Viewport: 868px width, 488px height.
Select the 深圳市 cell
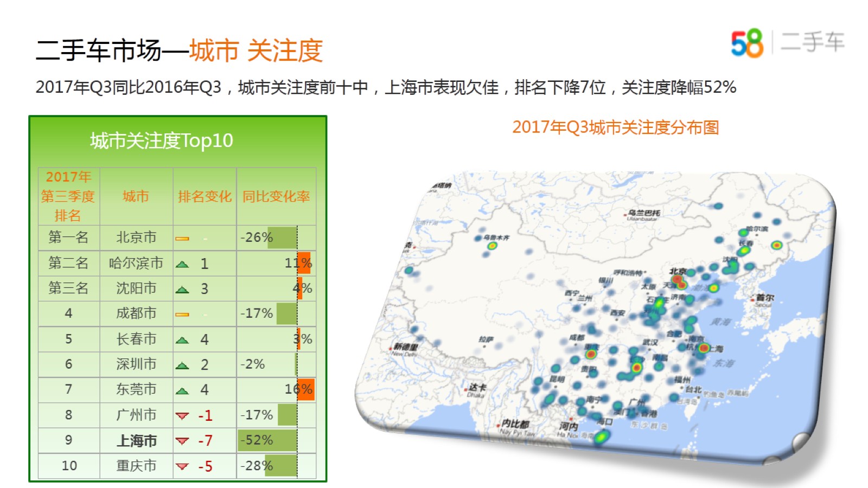pos(136,364)
